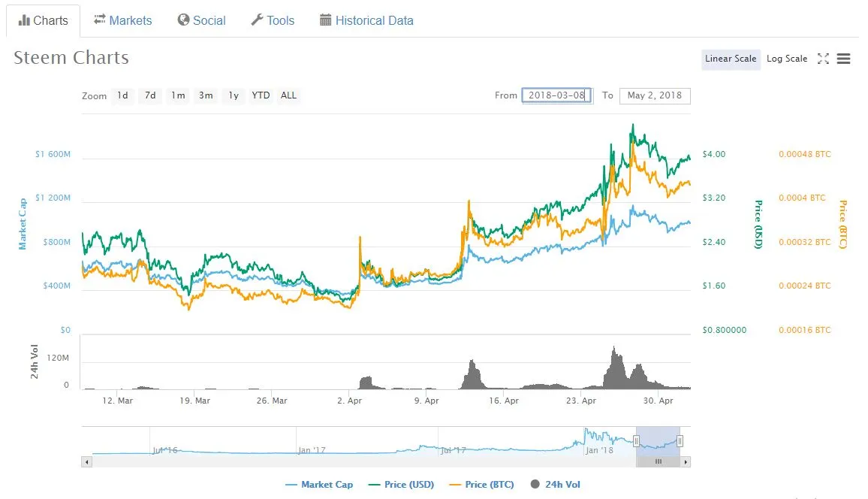Set zoom to 3m
Screen dimensions: 868x499
coord(206,95)
